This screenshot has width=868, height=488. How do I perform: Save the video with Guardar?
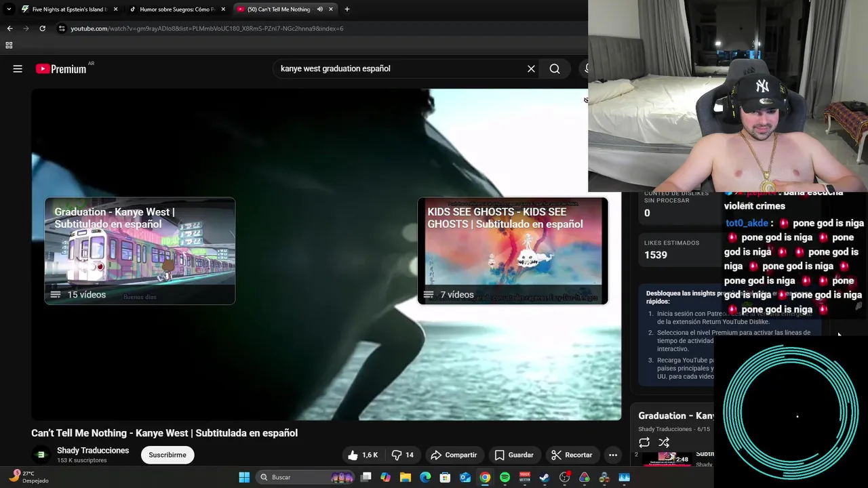point(514,455)
